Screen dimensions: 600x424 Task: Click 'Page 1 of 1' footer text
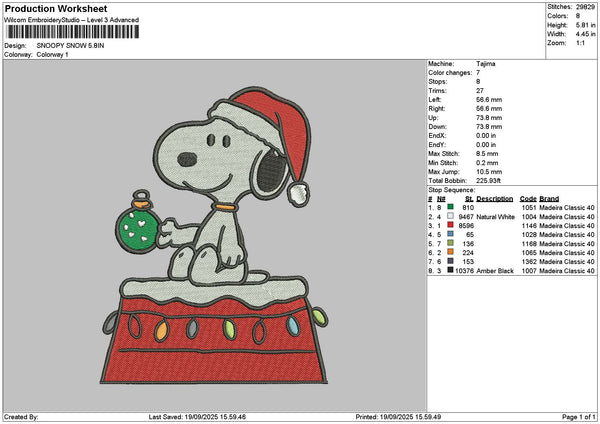click(579, 417)
